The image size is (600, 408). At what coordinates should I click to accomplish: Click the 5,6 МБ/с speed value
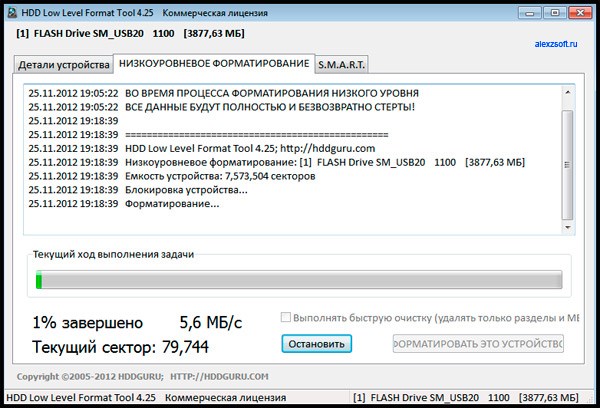211,323
